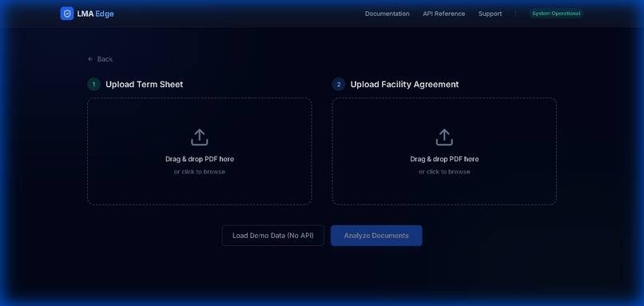Screen dimensions: 644x306
Task: Click the System Operational status badge
Action: [556, 14]
